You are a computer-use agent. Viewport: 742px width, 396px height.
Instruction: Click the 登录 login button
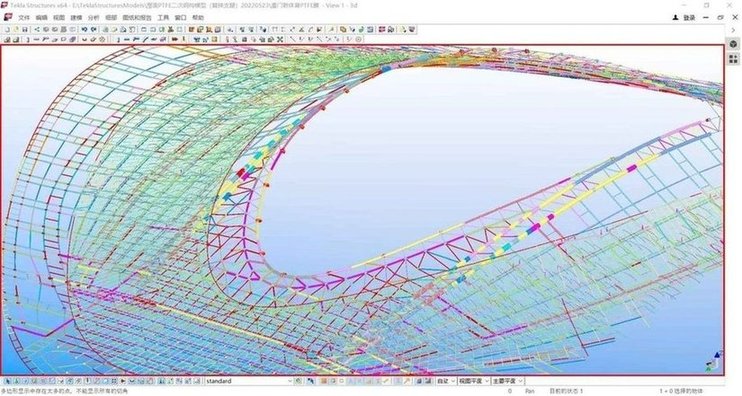pos(685,18)
